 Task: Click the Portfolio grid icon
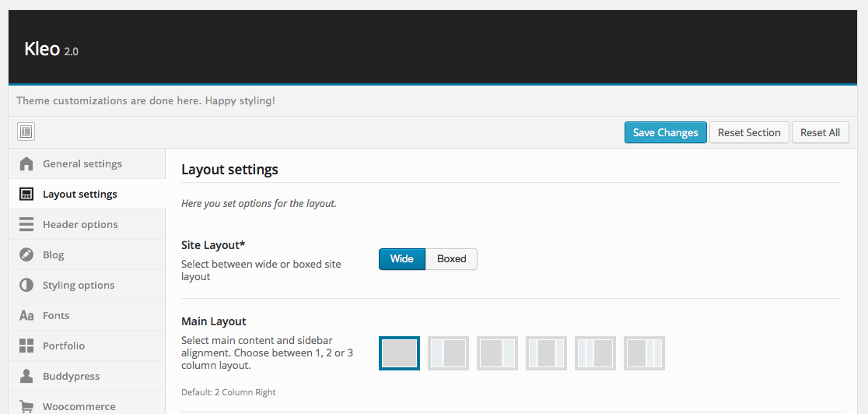pos(26,346)
